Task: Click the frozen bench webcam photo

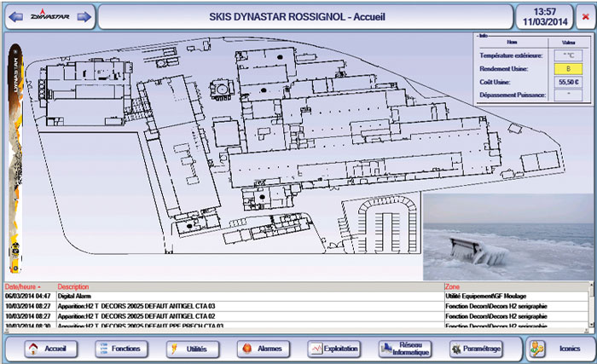Action: (508, 237)
